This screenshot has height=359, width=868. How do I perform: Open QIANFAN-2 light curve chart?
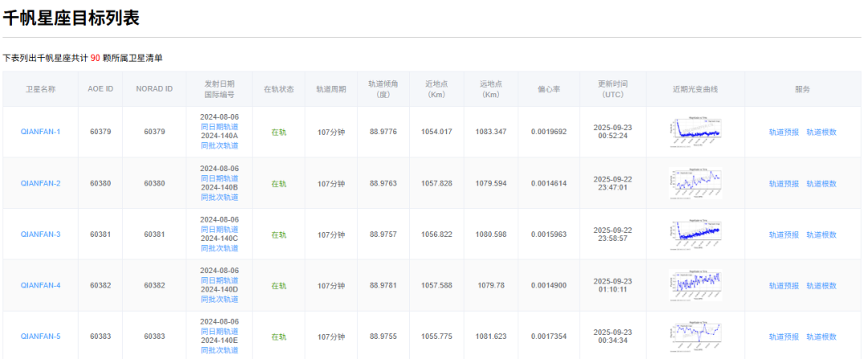[x=695, y=183]
